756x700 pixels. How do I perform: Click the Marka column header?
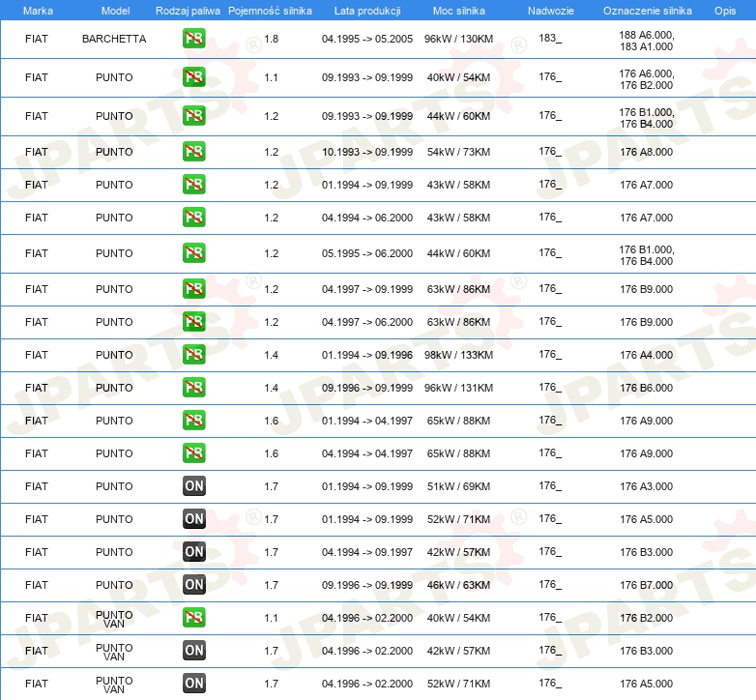pos(38,11)
